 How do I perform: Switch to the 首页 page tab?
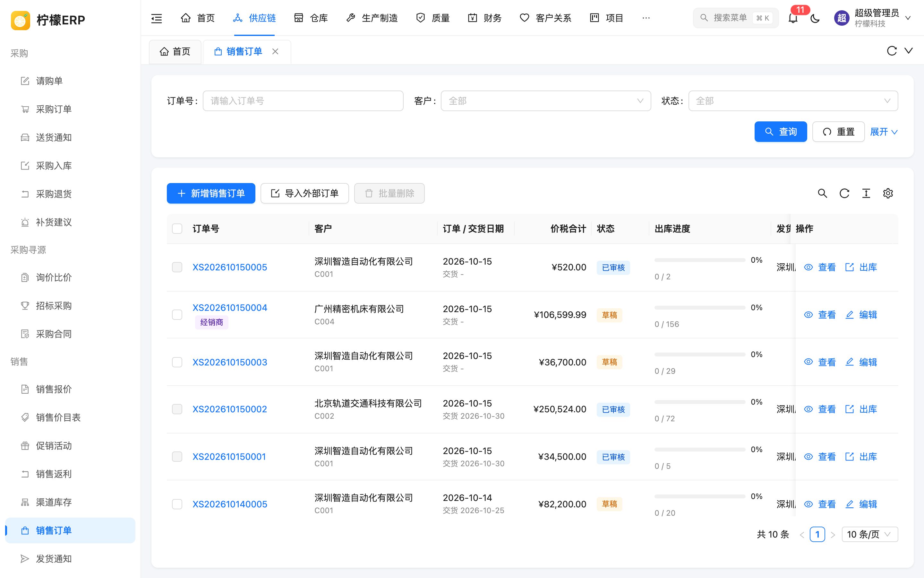pos(175,52)
